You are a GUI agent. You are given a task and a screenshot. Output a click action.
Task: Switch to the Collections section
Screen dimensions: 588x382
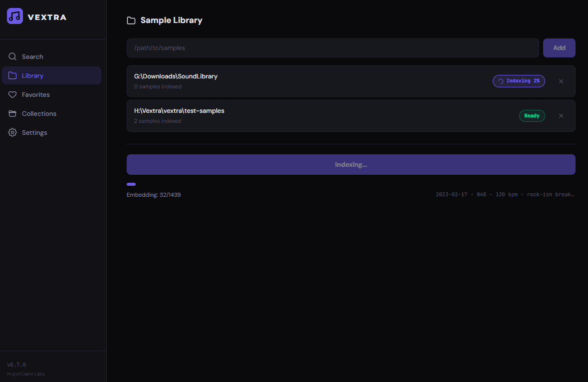click(38, 113)
